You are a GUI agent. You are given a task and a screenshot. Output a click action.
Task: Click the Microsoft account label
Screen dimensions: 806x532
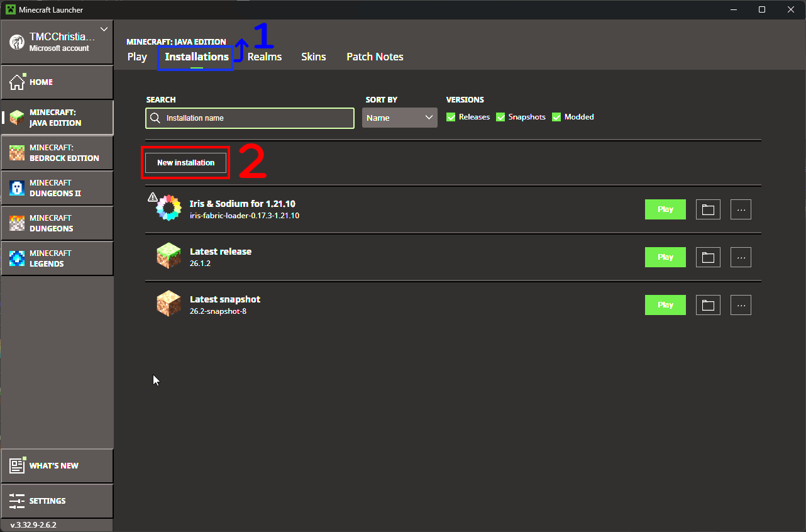(59, 48)
